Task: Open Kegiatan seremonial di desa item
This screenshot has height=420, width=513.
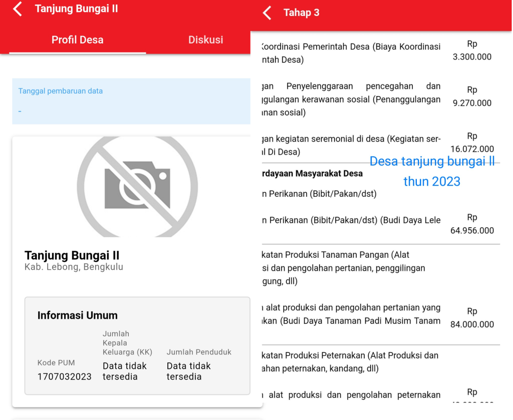Action: click(351, 145)
